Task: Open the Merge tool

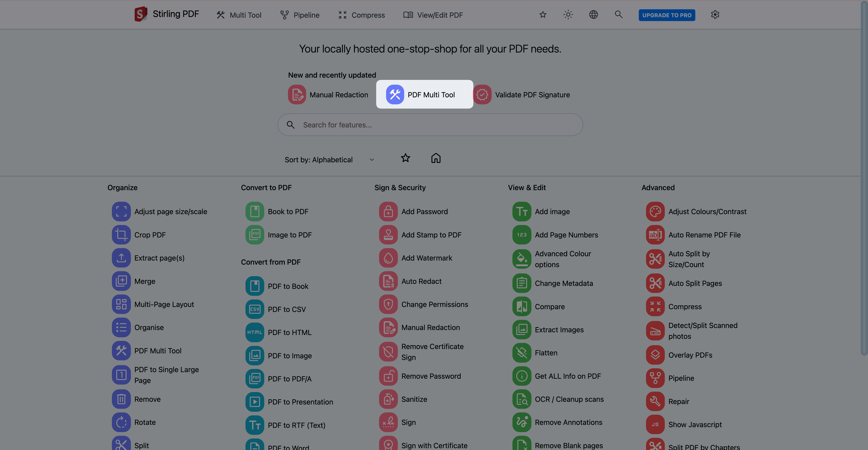Action: tap(145, 281)
